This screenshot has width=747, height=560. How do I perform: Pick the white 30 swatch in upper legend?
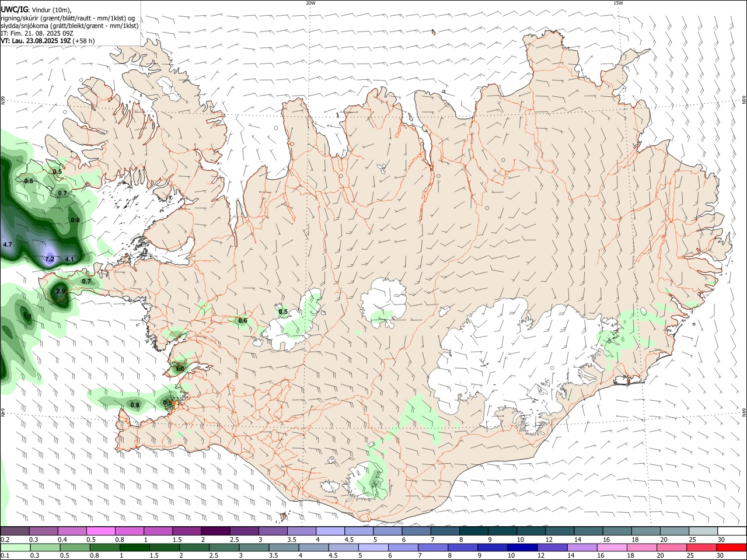tap(732, 531)
